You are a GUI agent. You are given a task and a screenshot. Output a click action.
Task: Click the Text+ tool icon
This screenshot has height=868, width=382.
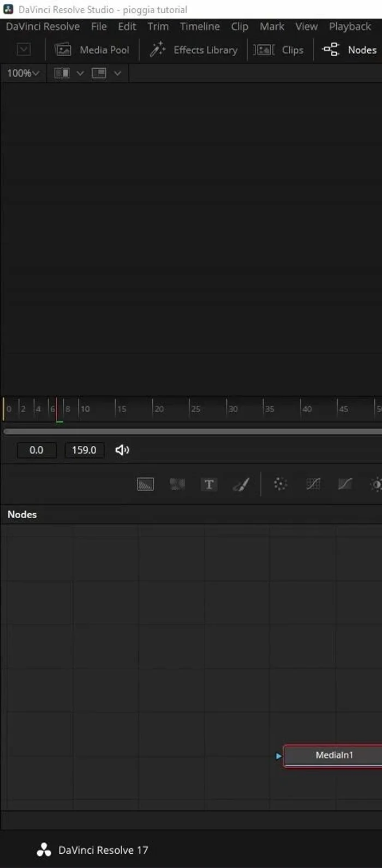coord(209,484)
